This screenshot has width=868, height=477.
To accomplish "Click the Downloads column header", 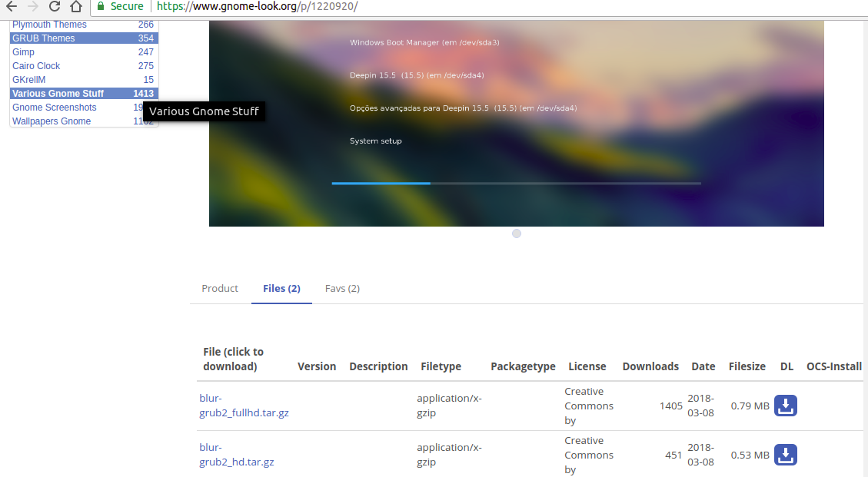I will (650, 366).
